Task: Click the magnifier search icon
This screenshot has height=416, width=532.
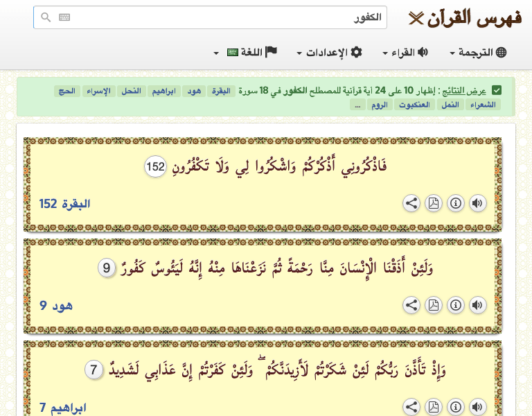Action: coord(46,17)
